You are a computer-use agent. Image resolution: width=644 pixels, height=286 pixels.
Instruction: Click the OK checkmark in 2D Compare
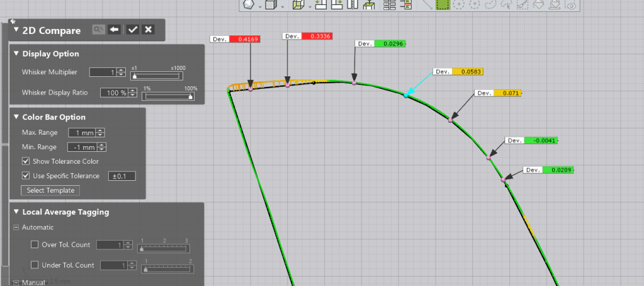coord(132,30)
